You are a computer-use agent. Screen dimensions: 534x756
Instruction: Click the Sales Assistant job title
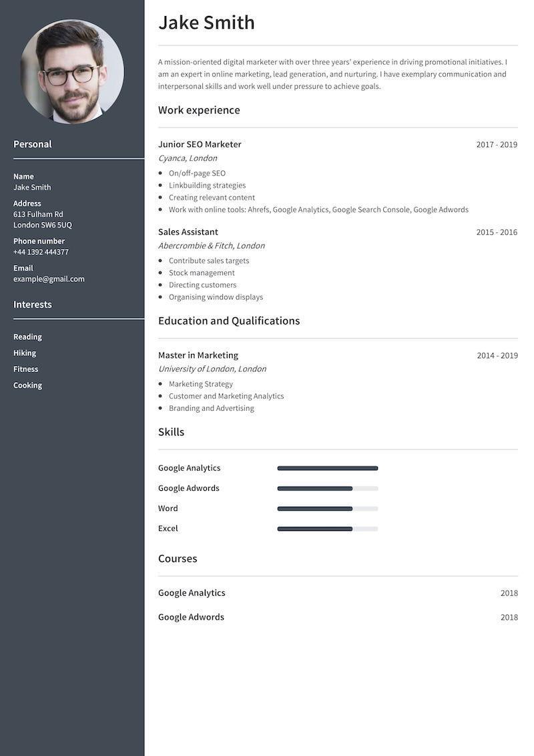188,232
